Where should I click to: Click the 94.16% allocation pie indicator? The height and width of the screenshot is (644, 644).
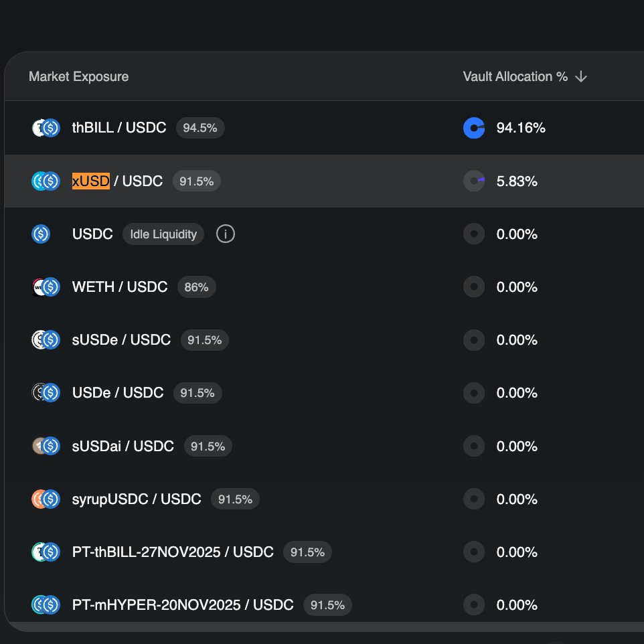point(474,128)
